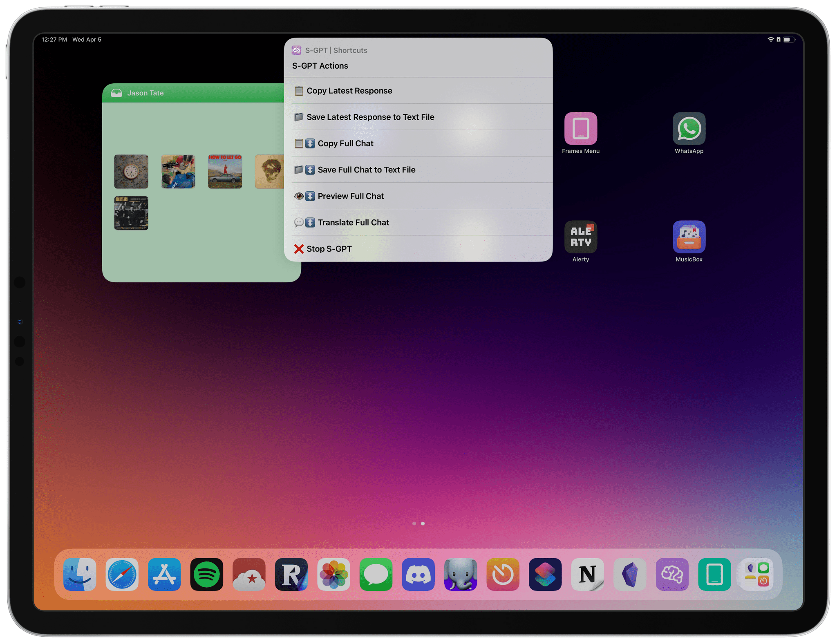The height and width of the screenshot is (644, 837).
Task: Open Frames Menu app
Action: pyautogui.click(x=581, y=129)
